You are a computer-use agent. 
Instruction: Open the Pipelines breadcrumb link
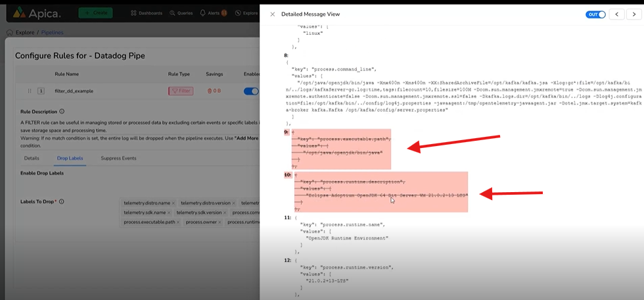[x=52, y=32]
